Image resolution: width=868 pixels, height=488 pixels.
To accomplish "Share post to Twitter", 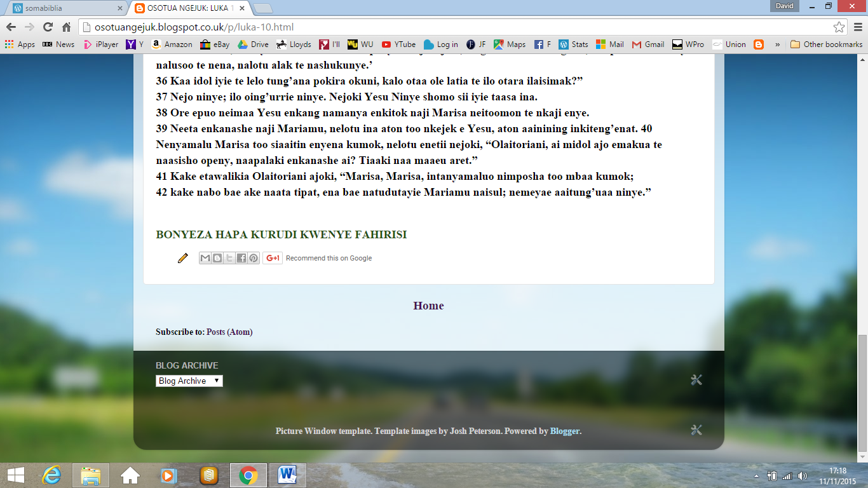I will pos(229,258).
